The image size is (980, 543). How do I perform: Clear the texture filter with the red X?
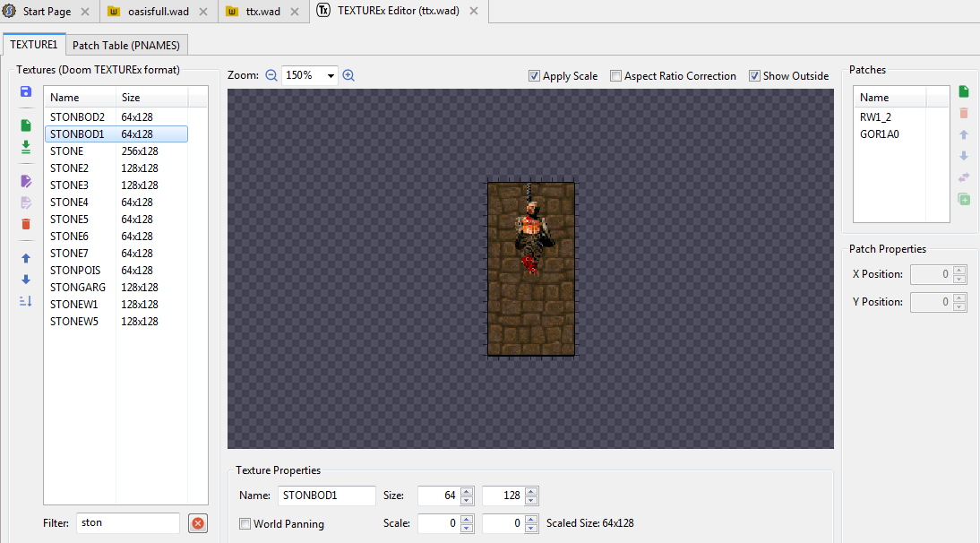tap(198, 523)
